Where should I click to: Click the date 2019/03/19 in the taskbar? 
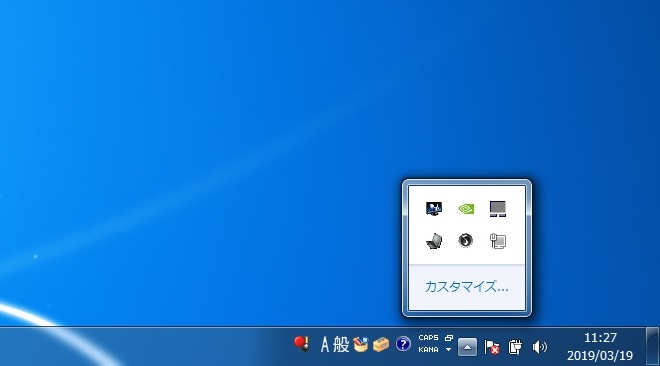600,356
